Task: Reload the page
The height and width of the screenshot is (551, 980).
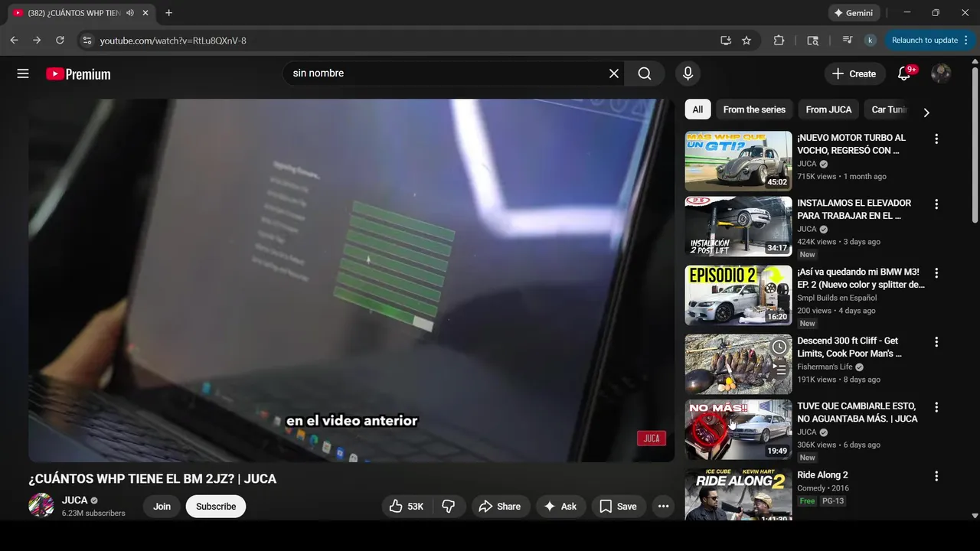Action: point(60,41)
